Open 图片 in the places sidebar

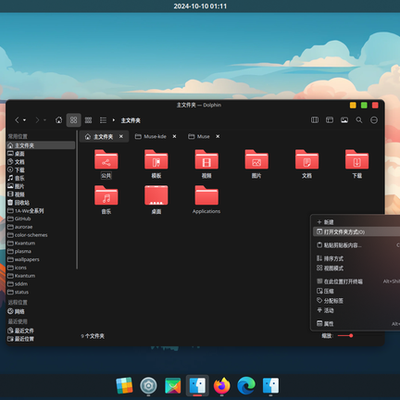pyautogui.click(x=41, y=186)
